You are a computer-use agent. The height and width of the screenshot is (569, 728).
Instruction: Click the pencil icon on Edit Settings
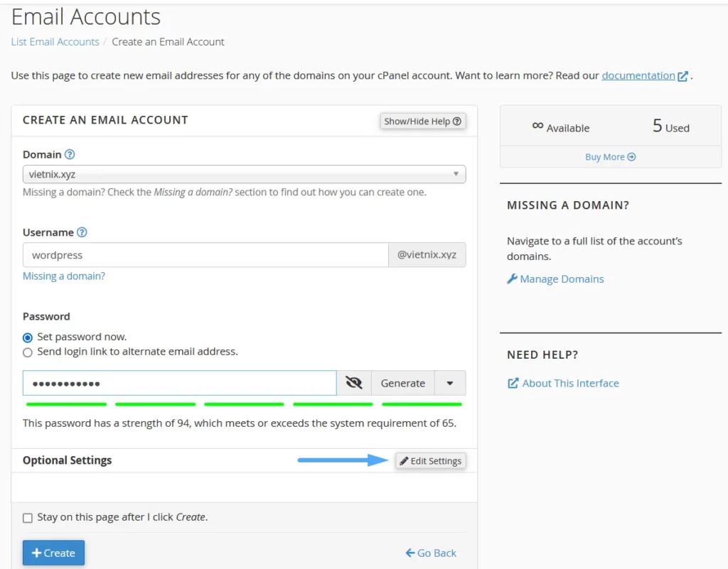click(x=403, y=460)
